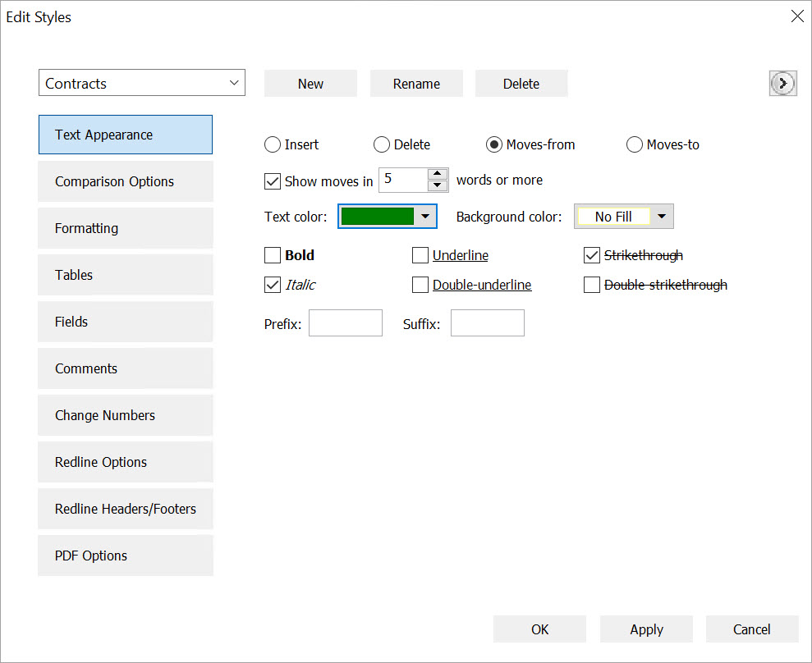Click the Cancel button
The height and width of the screenshot is (663, 812).
coord(752,629)
